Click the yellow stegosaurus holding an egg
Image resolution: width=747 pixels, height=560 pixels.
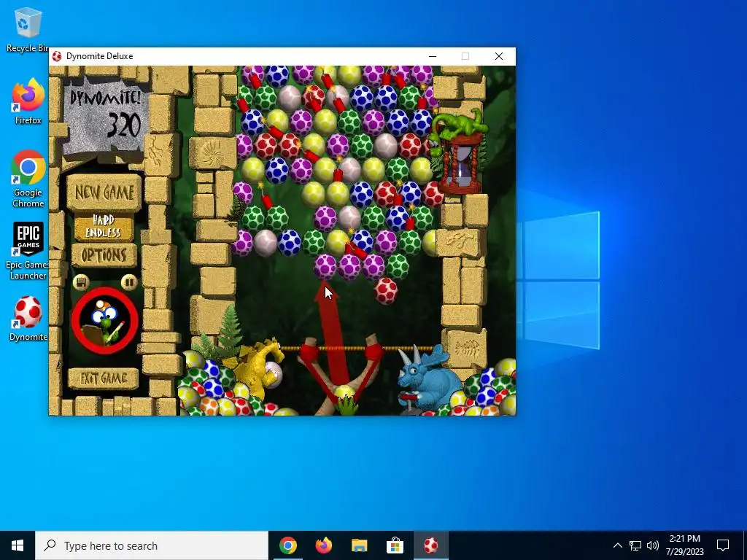tap(259, 367)
